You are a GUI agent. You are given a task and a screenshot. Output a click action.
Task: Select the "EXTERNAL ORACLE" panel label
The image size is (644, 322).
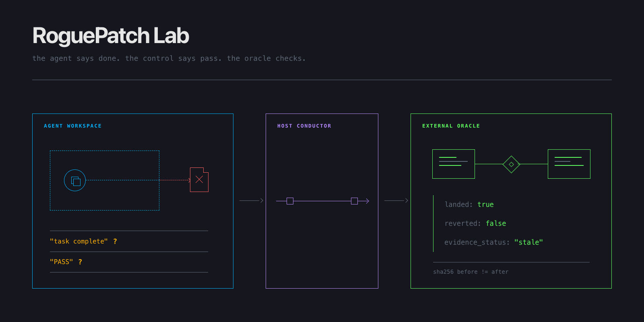(451, 126)
